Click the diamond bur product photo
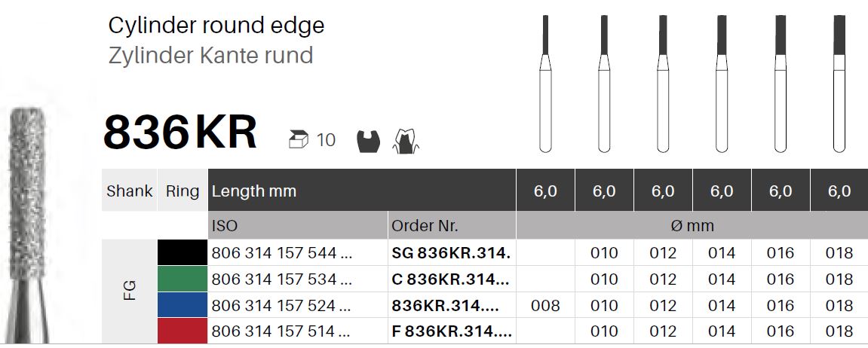This screenshot has height=348, width=868. click(x=28, y=224)
